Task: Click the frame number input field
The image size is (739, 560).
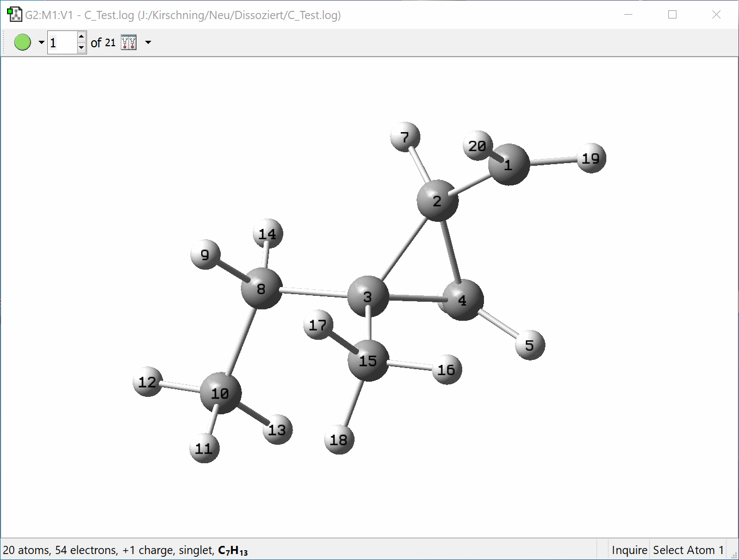Action: [62, 42]
